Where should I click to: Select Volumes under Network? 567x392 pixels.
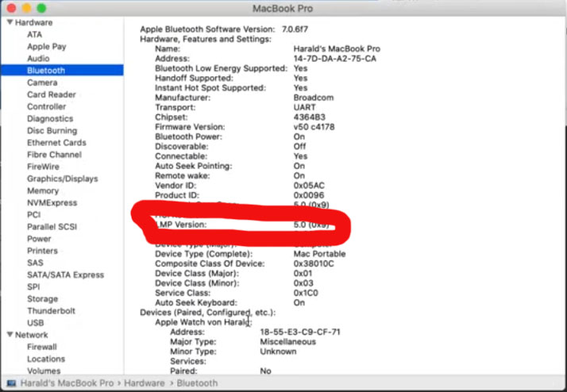point(44,371)
